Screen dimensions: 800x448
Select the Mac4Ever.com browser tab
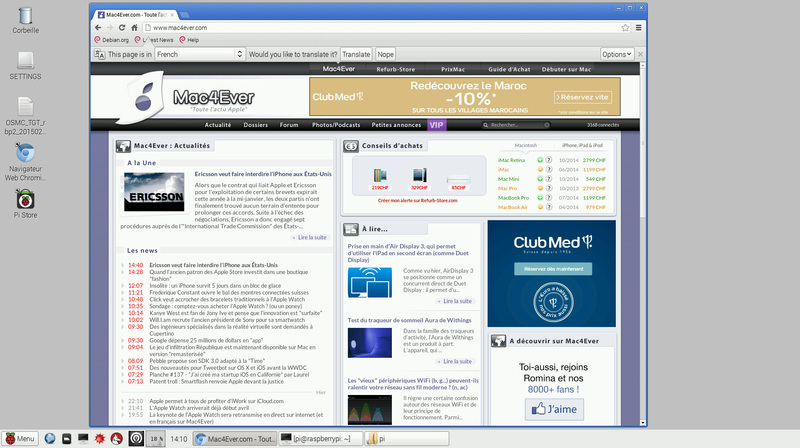click(135, 15)
